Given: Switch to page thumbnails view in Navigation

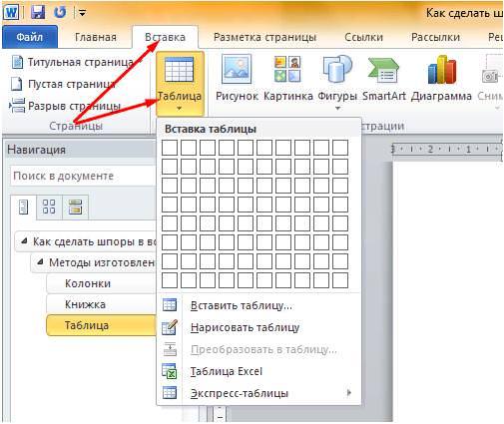Looking at the screenshot, I should pyautogui.click(x=49, y=207).
